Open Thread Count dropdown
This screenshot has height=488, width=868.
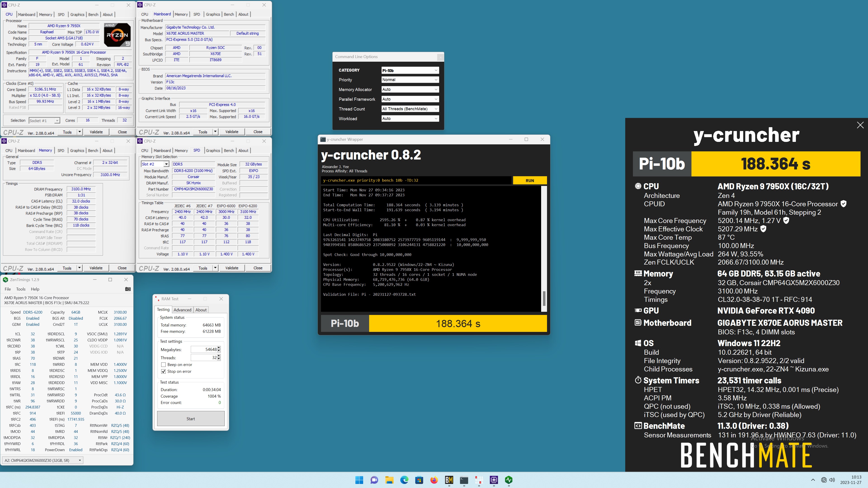click(410, 109)
